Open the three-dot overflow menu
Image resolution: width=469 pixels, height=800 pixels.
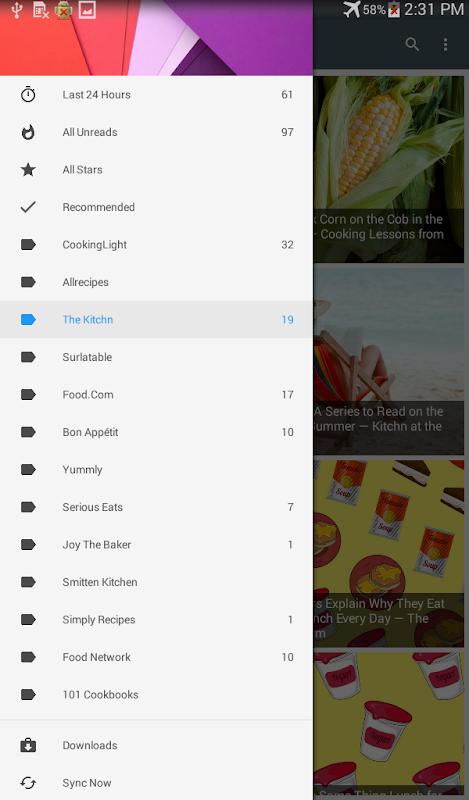point(445,44)
